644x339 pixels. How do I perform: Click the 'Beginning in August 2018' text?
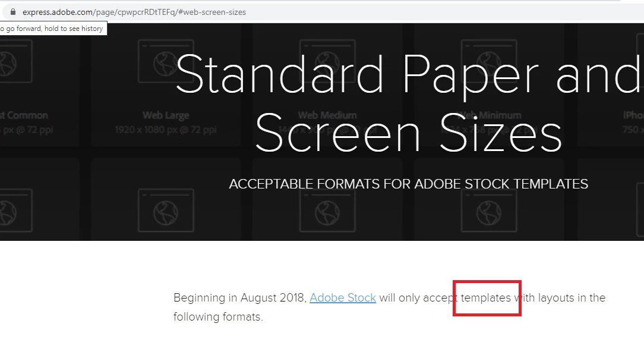pos(240,297)
